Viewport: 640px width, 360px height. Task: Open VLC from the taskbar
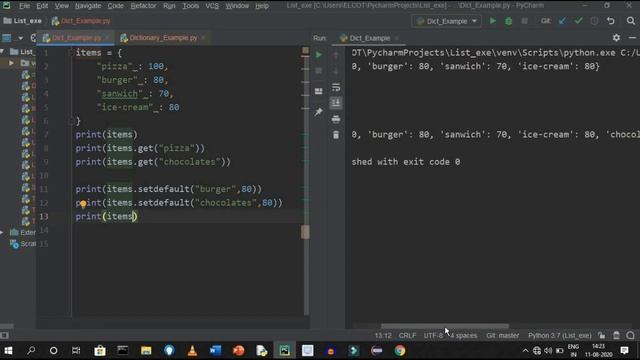[x=192, y=351]
